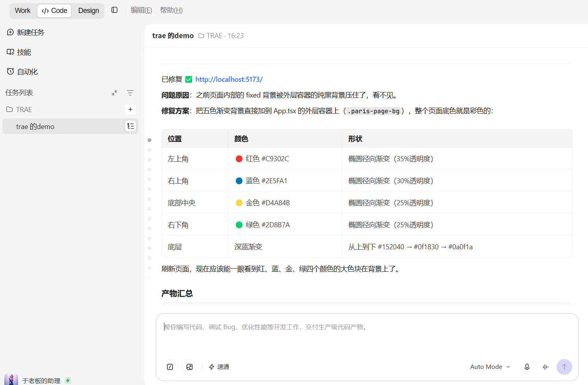Image resolution: width=588 pixels, height=385 pixels.
Task: Open the http://localhost:5173/ link
Action: 229,79
